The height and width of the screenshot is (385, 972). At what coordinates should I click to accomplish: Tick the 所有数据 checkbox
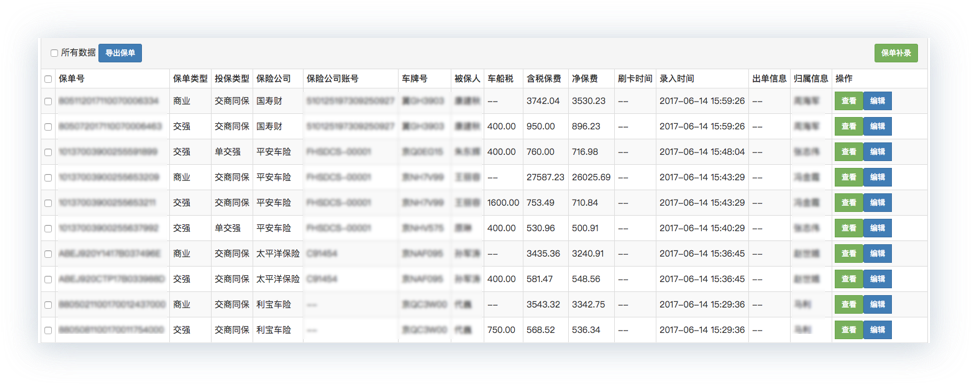[x=54, y=53]
